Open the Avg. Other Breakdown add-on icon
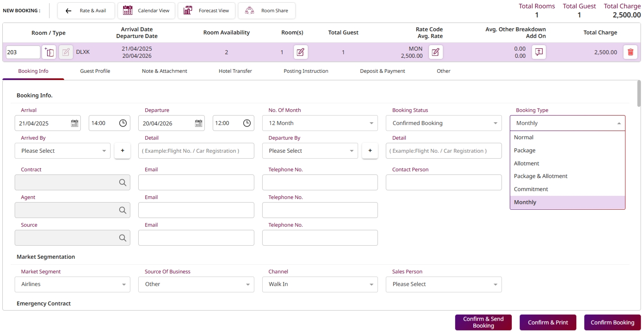This screenshot has width=644, height=334. tap(539, 52)
